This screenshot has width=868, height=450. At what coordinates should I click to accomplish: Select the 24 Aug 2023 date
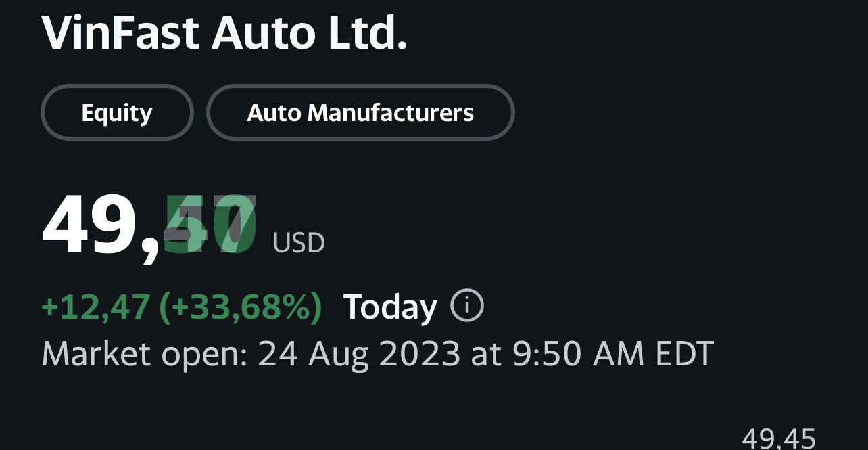pos(360,353)
